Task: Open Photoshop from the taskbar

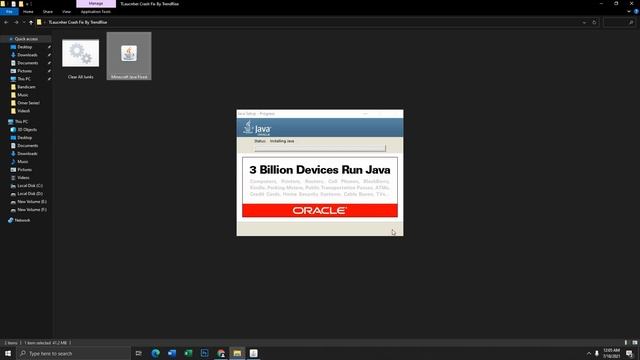Action: (x=204, y=353)
